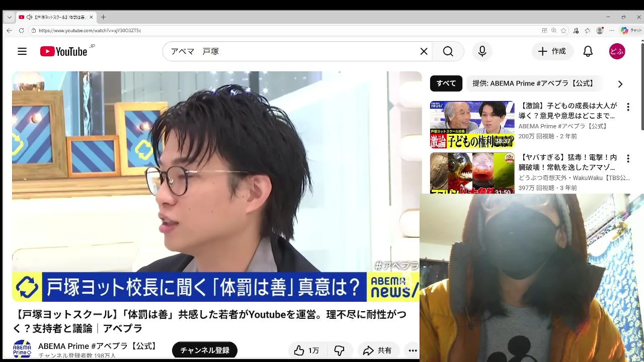The image size is (644, 362).
Task: Clear the search text with X
Action: [x=424, y=51]
